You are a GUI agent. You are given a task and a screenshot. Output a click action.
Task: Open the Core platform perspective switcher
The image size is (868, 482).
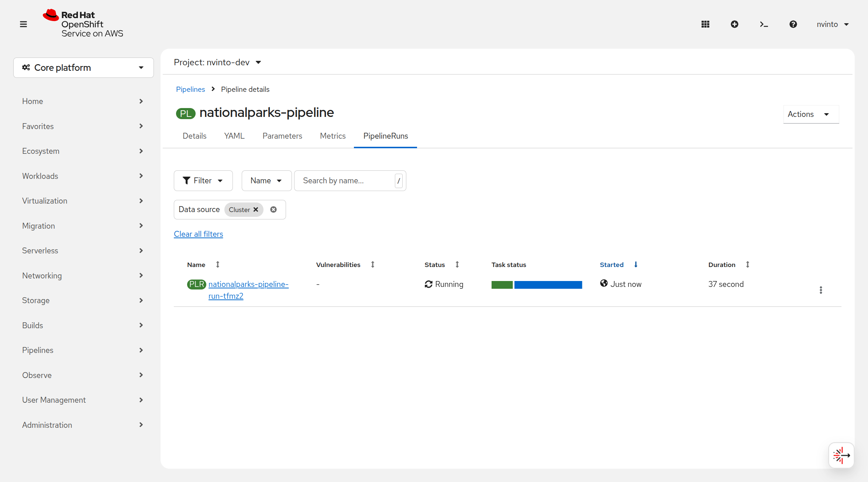coord(83,67)
